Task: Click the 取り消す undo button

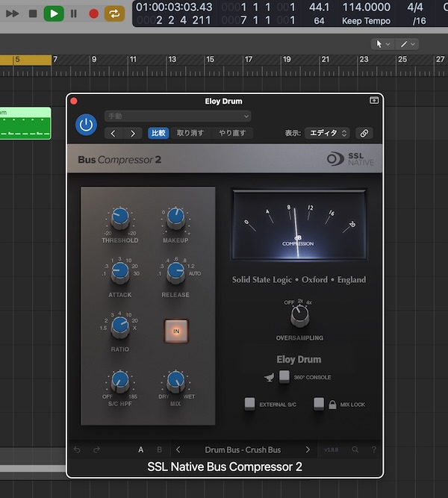Action: [x=190, y=133]
